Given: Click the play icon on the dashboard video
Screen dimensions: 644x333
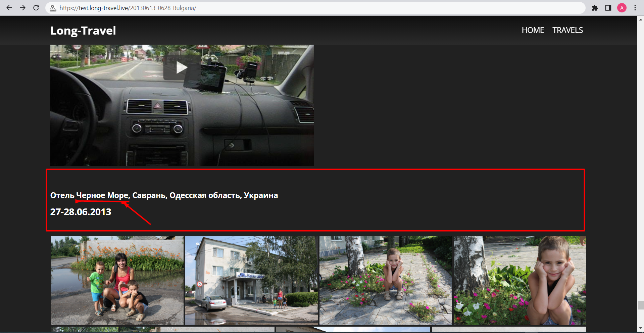Looking at the screenshot, I should coord(181,67).
